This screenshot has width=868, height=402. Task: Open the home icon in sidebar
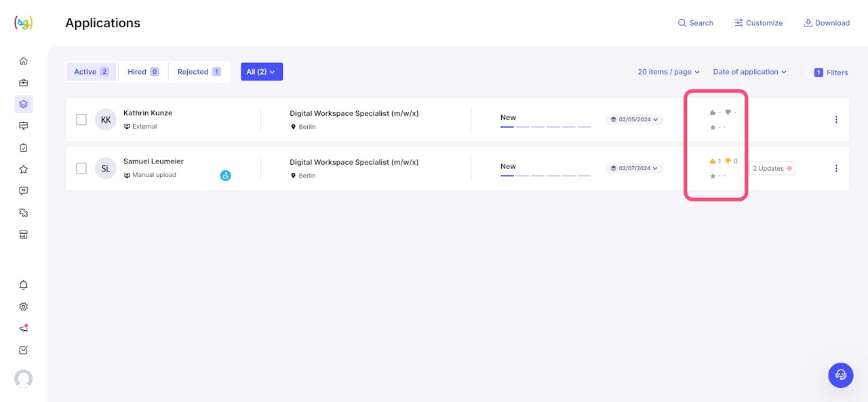(x=23, y=61)
